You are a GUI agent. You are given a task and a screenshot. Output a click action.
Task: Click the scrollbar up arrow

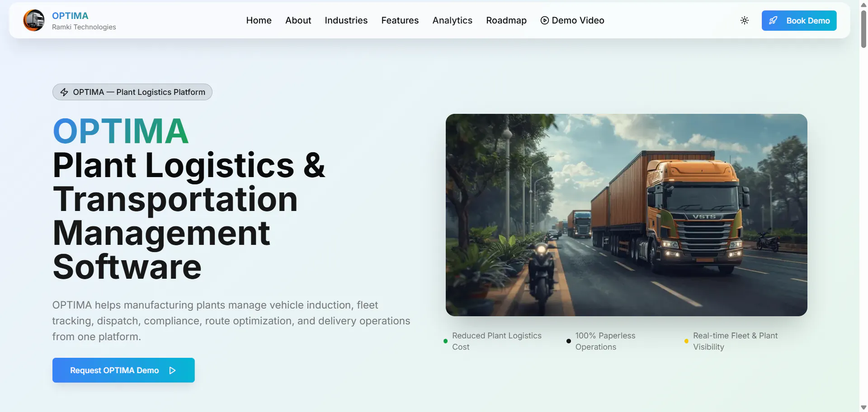863,5
